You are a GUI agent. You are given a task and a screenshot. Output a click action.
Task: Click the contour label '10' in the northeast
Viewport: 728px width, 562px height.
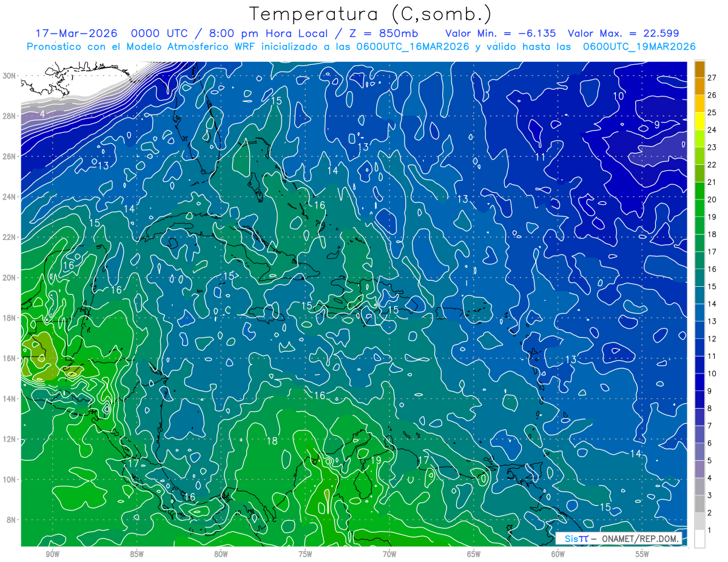[x=618, y=96]
